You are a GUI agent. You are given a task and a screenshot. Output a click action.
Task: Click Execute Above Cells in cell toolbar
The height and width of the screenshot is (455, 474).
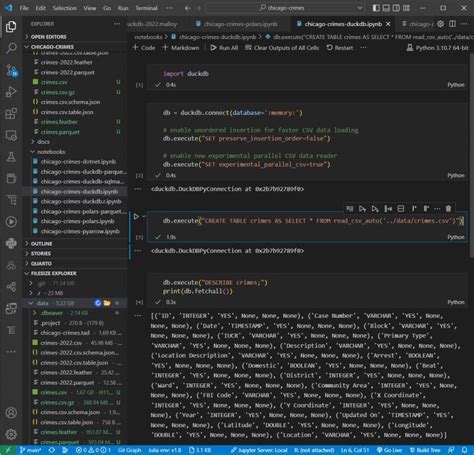point(362,209)
